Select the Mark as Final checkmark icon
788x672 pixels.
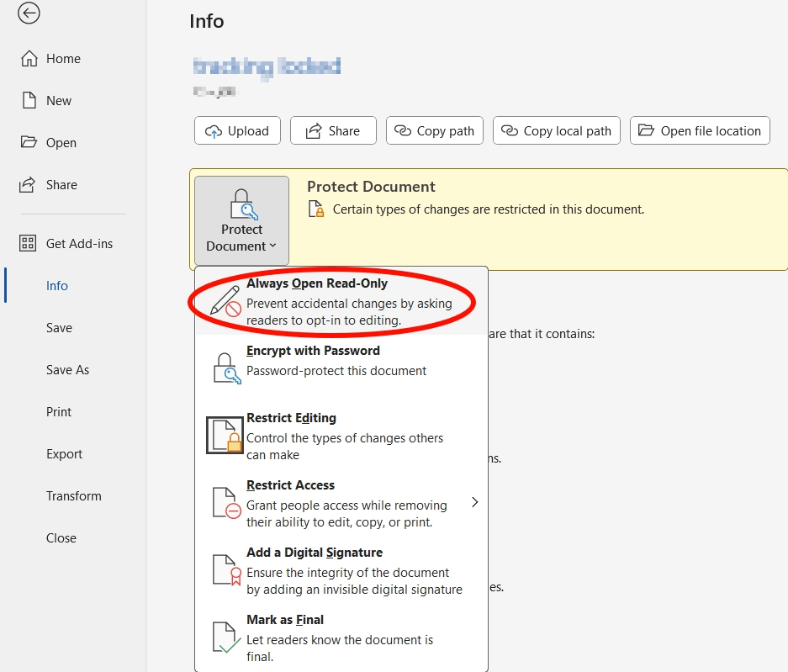click(x=224, y=638)
